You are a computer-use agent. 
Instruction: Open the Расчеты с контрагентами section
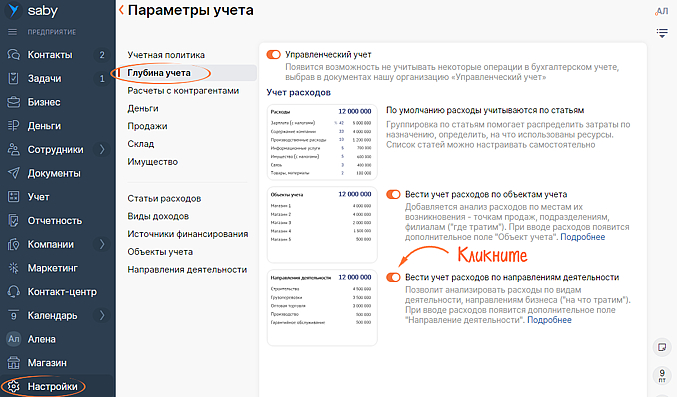[x=183, y=91]
